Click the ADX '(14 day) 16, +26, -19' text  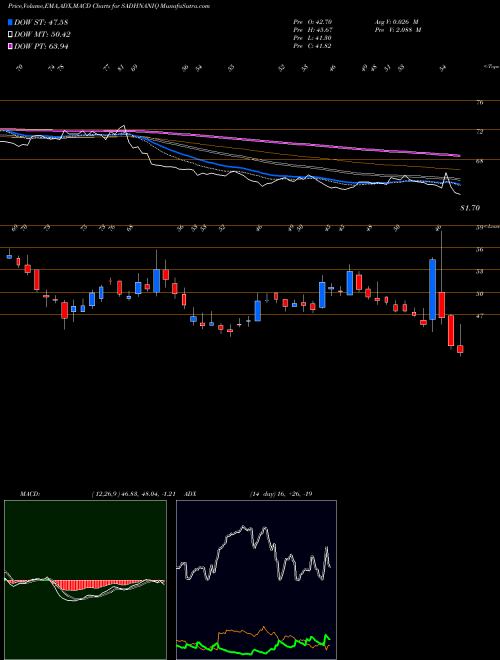pos(281,494)
